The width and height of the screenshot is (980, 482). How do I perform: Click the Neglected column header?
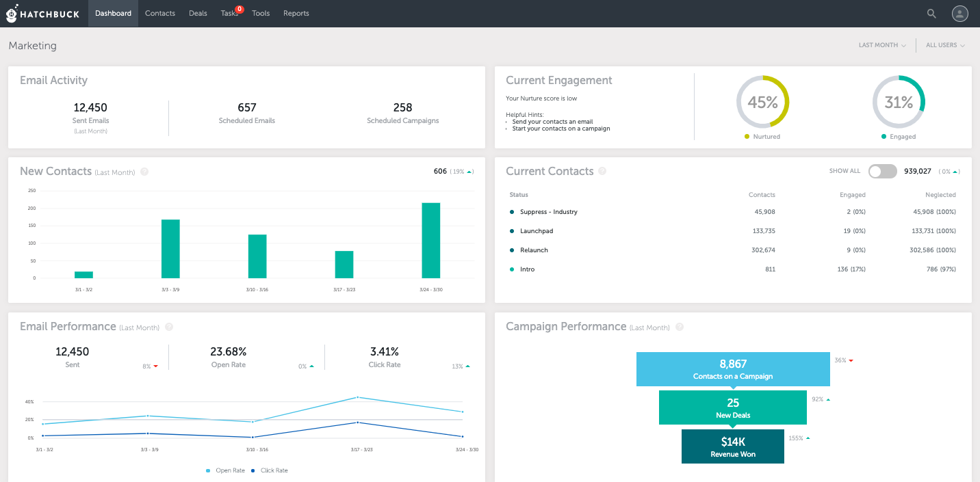tap(941, 195)
